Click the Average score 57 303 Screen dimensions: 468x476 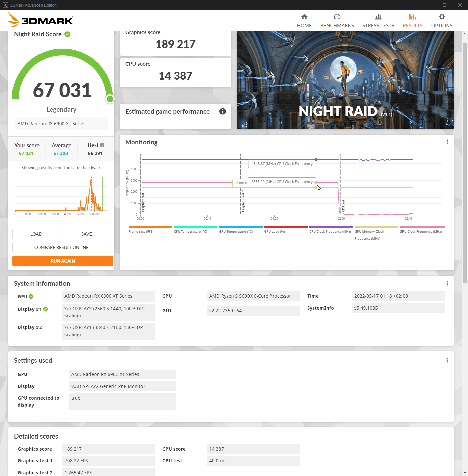(x=61, y=153)
